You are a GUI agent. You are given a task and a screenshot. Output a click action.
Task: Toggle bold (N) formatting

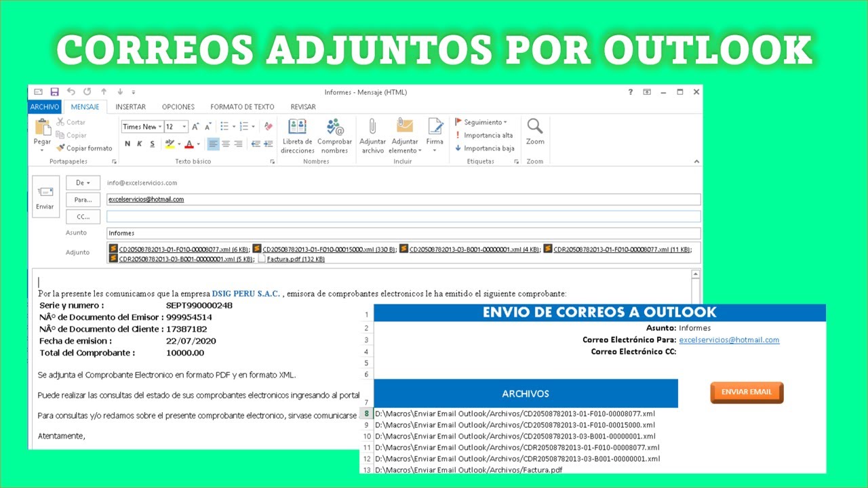click(x=127, y=144)
